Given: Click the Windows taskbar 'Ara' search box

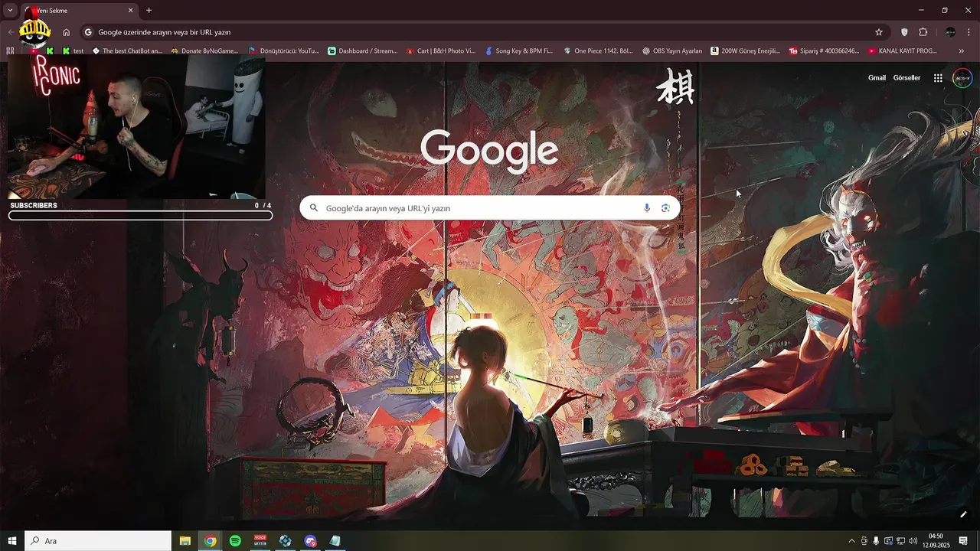Looking at the screenshot, I should [98, 541].
